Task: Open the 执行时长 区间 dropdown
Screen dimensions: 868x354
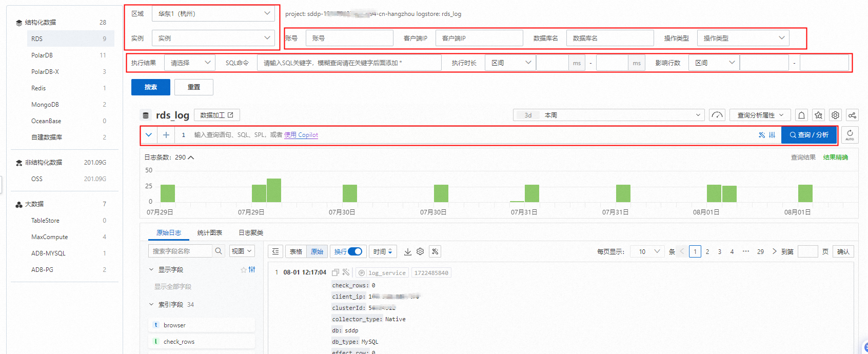Action: pyautogui.click(x=510, y=63)
